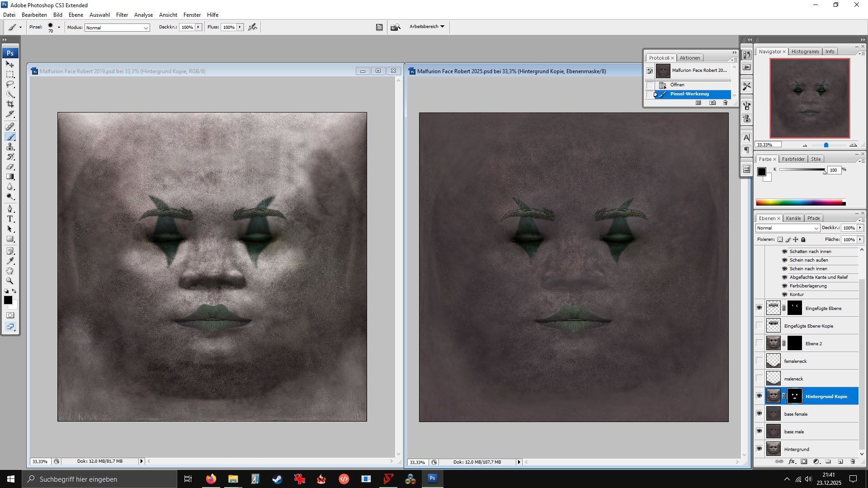
Task: Enable airbrush mode in options bar
Action: pos(253,27)
